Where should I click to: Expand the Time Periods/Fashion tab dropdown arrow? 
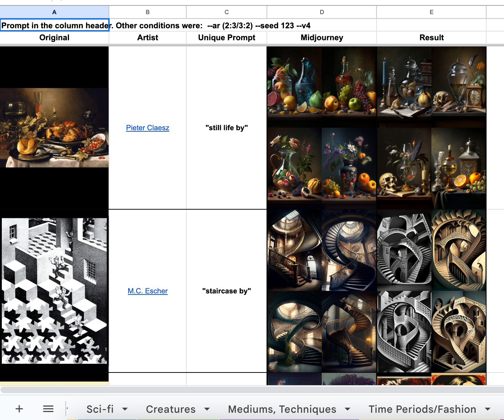click(488, 409)
